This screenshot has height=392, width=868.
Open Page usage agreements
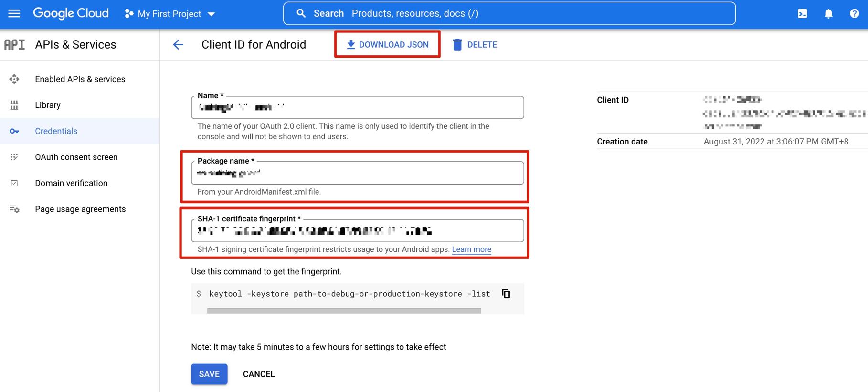[x=80, y=209]
